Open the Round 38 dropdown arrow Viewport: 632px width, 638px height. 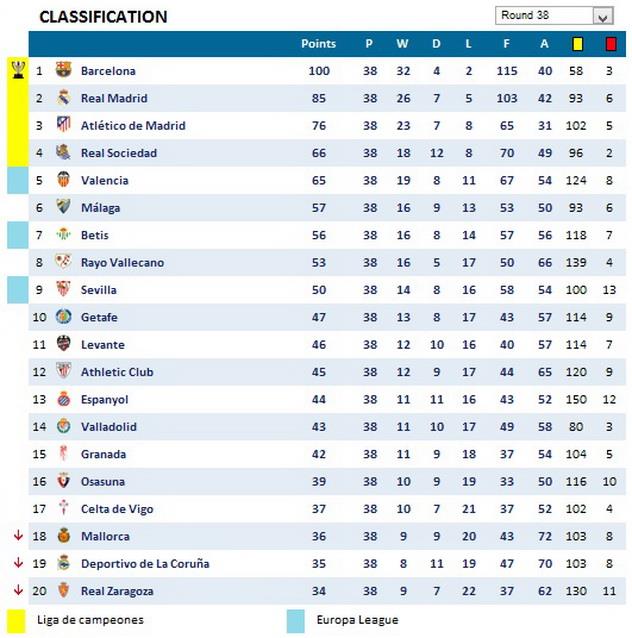[x=602, y=16]
